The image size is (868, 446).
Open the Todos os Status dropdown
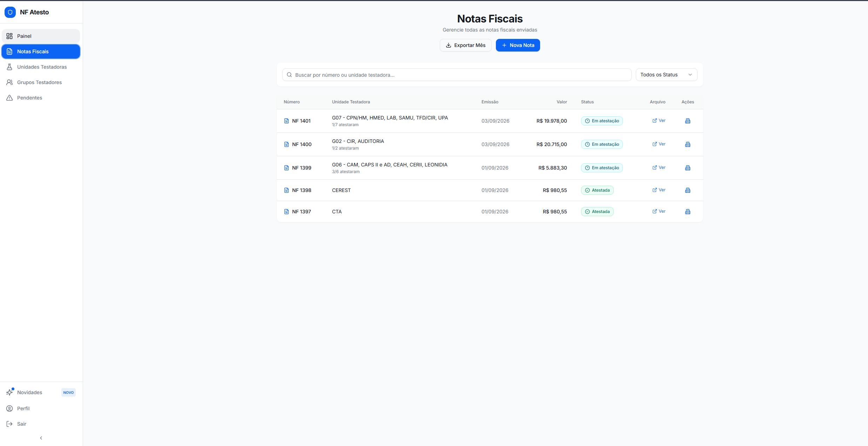[x=666, y=75]
